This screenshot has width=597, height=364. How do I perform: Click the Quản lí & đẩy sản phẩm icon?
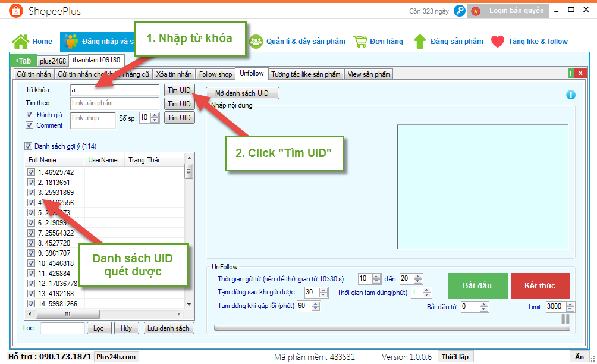256,42
